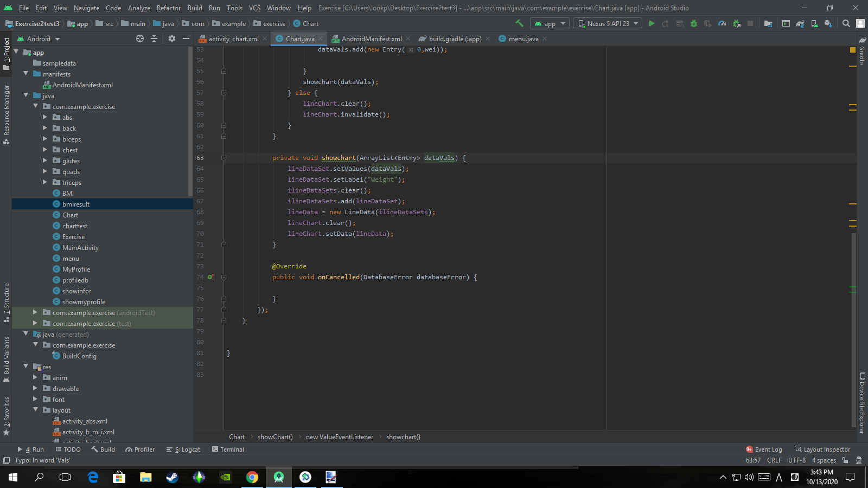Sync project with Gradle files icon

pos(800,23)
